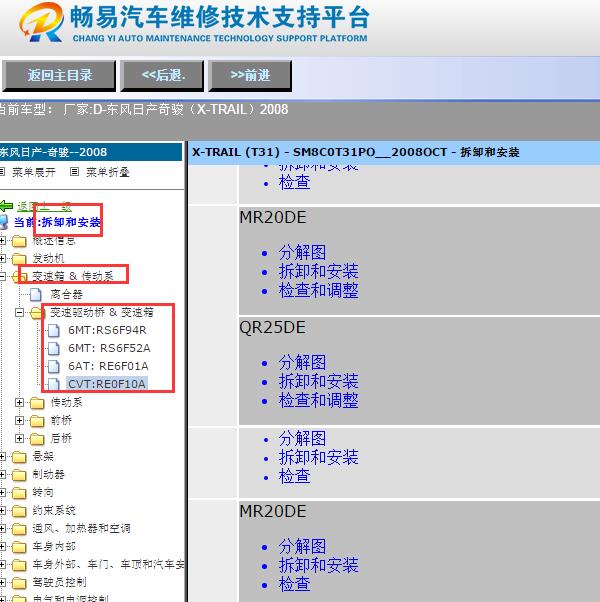Expand the 悬架 tree node

tap(2, 456)
